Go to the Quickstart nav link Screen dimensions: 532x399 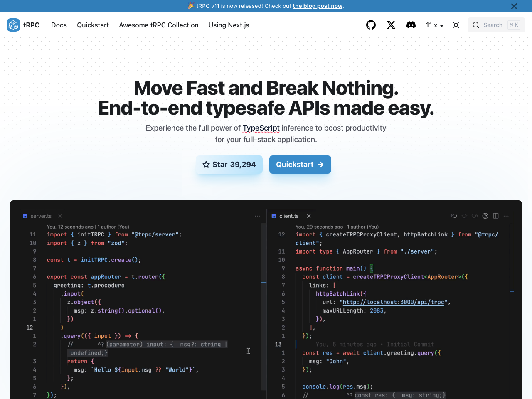pyautogui.click(x=93, y=25)
